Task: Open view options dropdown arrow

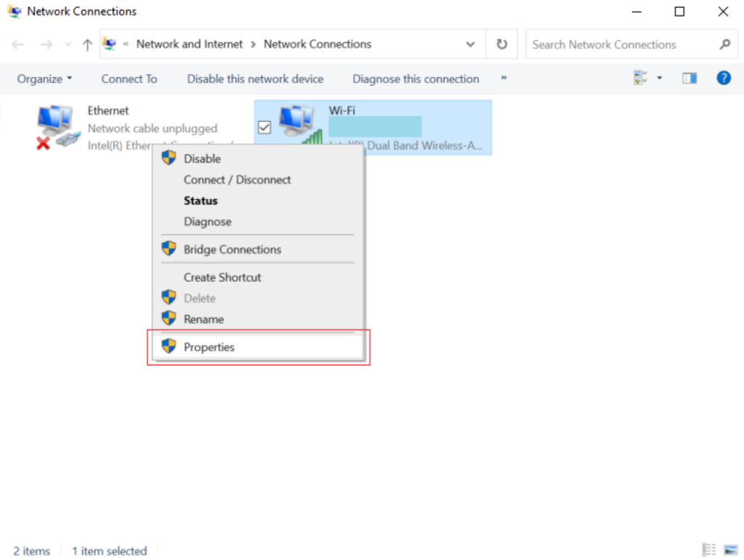Action: (660, 78)
